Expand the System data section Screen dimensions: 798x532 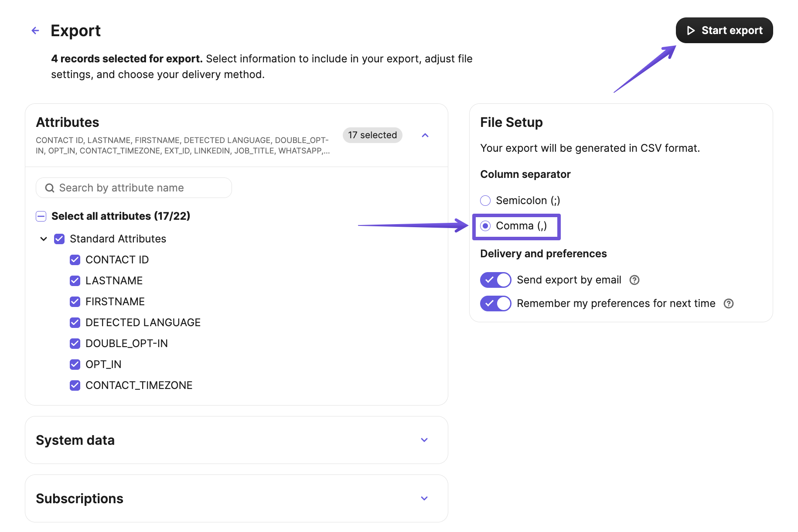pos(424,440)
